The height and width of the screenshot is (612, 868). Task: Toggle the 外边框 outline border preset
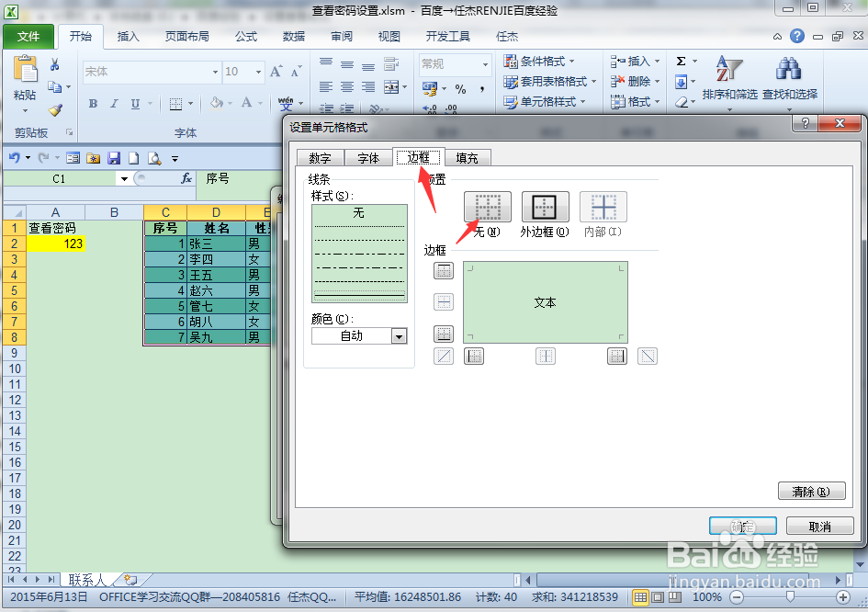click(x=545, y=207)
